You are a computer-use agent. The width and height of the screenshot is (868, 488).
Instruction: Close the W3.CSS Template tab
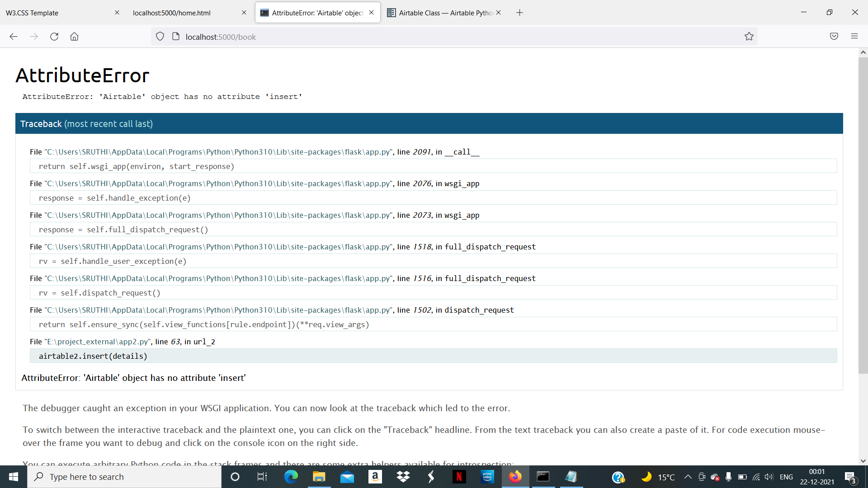pos(117,13)
